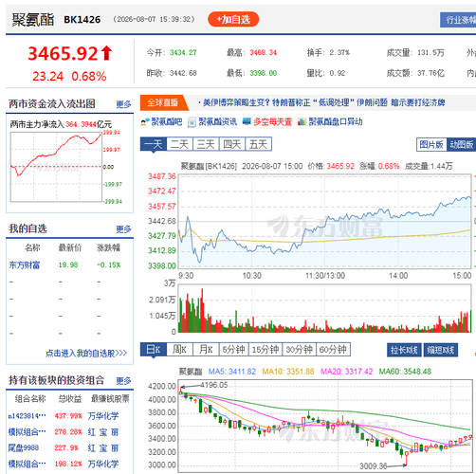Viewport: 476px width, 474px height.
Task: Select the 60分钟 K-line tab
Action: [x=333, y=350]
